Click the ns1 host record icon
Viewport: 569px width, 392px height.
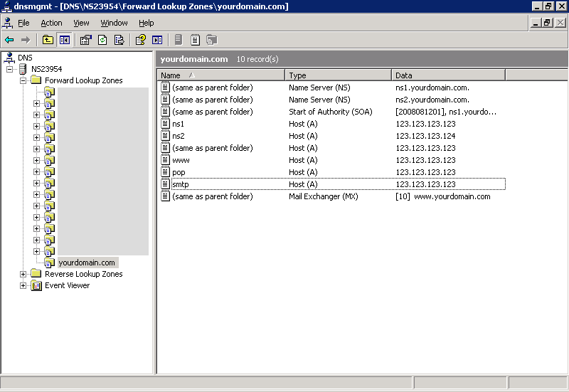pos(165,123)
